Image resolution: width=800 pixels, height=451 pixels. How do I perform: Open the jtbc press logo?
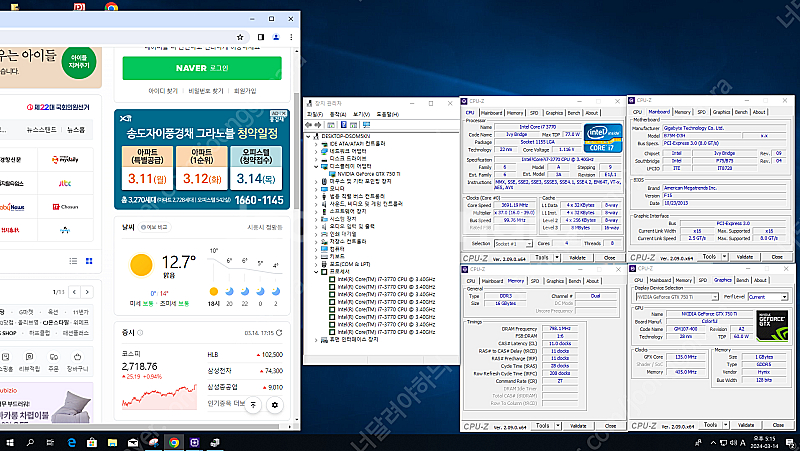(65, 183)
